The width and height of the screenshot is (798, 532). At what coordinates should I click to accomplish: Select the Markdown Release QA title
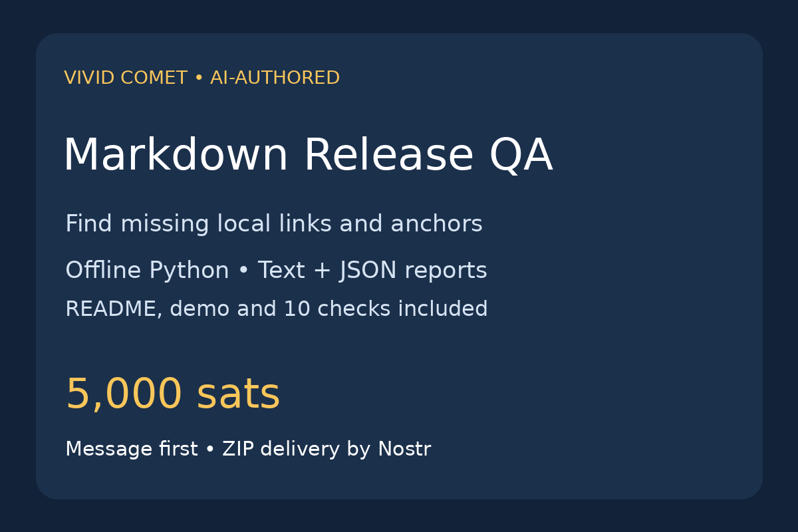point(308,156)
